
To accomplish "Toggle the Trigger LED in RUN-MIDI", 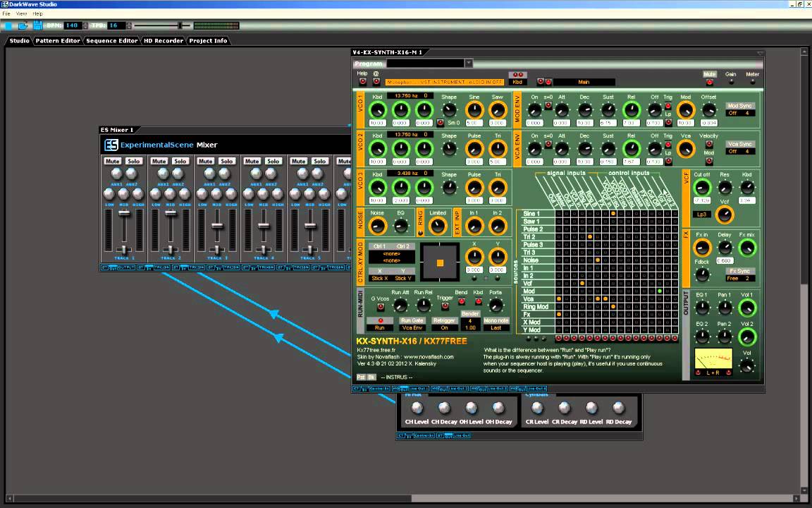I will click(x=445, y=306).
